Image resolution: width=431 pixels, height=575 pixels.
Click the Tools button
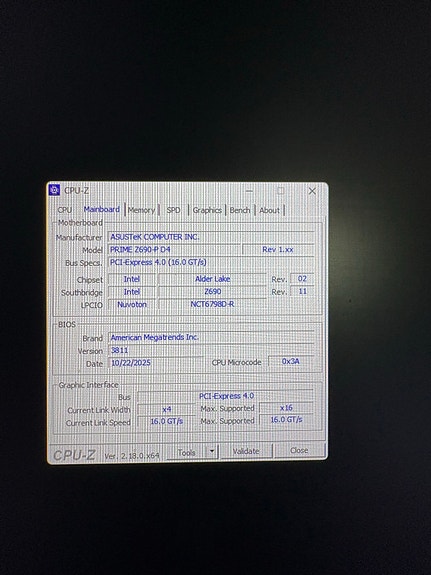[186, 453]
